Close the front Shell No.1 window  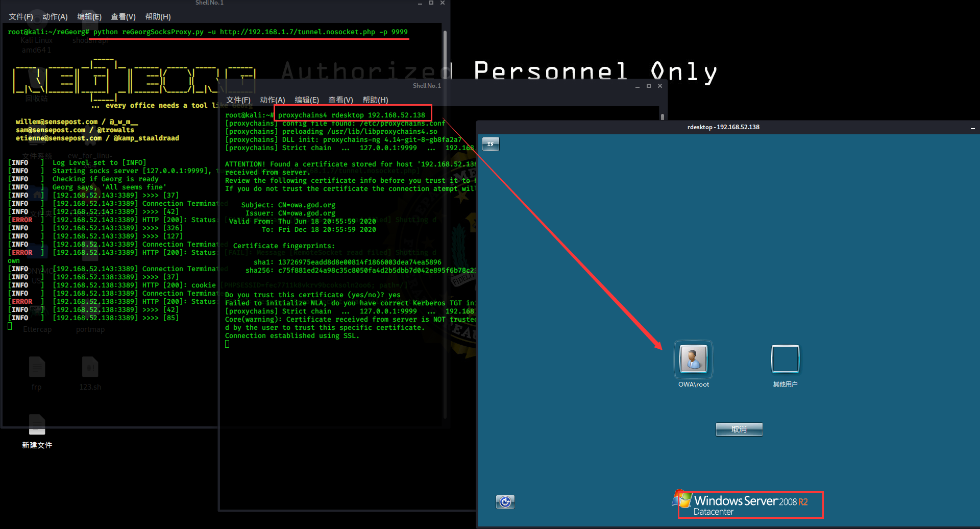coord(660,86)
